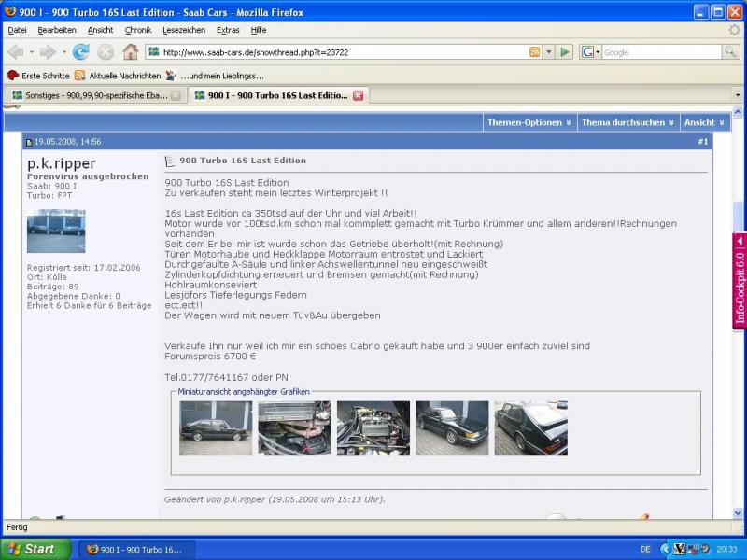The width and height of the screenshot is (747, 560).
Task: Open the Extras menu
Action: pyautogui.click(x=228, y=30)
